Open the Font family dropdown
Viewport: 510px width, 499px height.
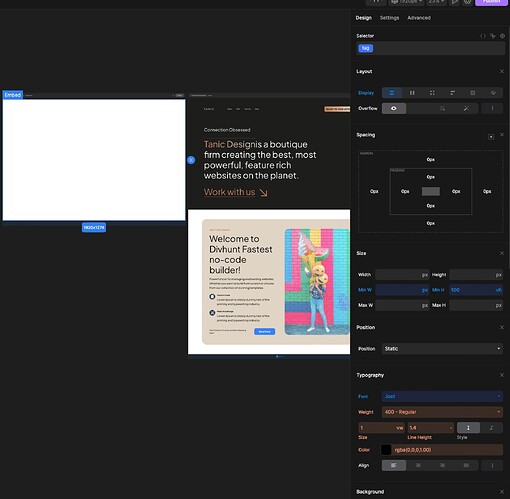tap(442, 396)
